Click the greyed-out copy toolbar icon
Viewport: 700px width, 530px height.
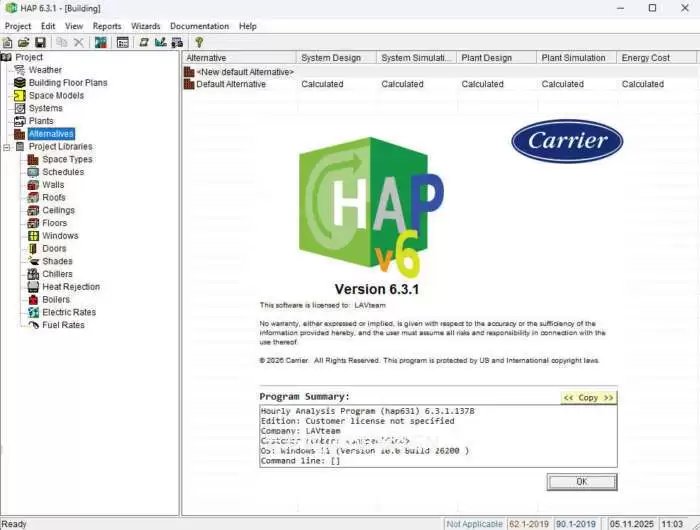pyautogui.click(x=62, y=42)
